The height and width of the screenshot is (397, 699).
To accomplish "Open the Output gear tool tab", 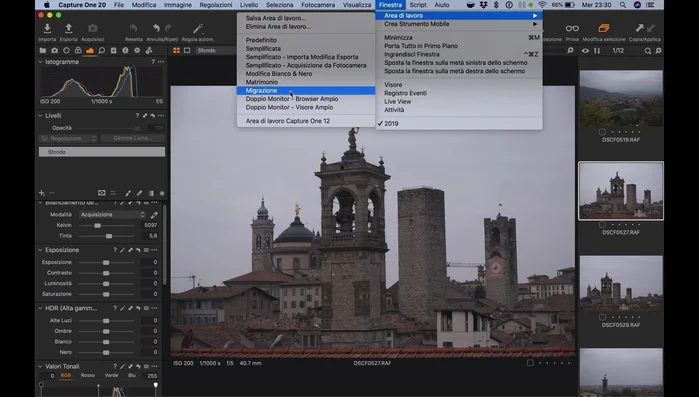I will tap(137, 50).
